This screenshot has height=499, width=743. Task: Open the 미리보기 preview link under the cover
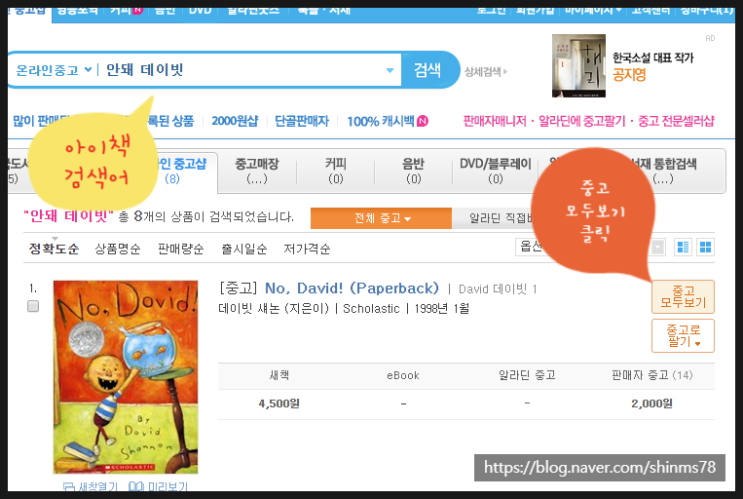159,486
